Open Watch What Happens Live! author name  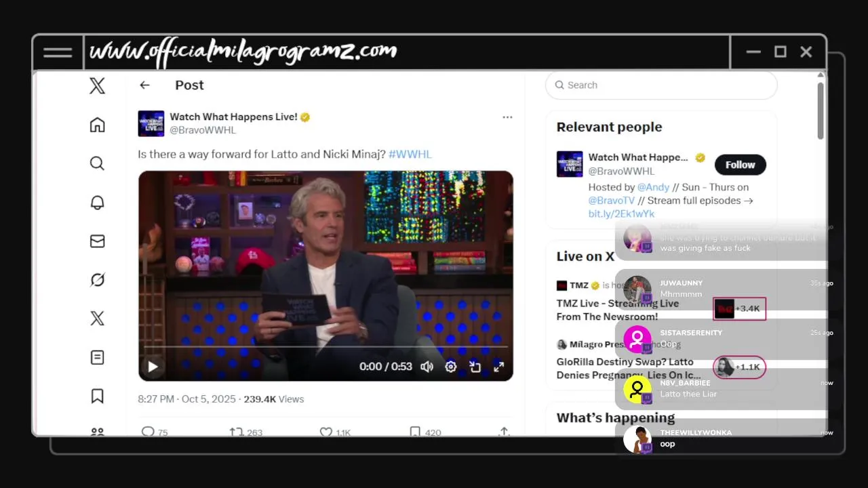click(x=233, y=117)
